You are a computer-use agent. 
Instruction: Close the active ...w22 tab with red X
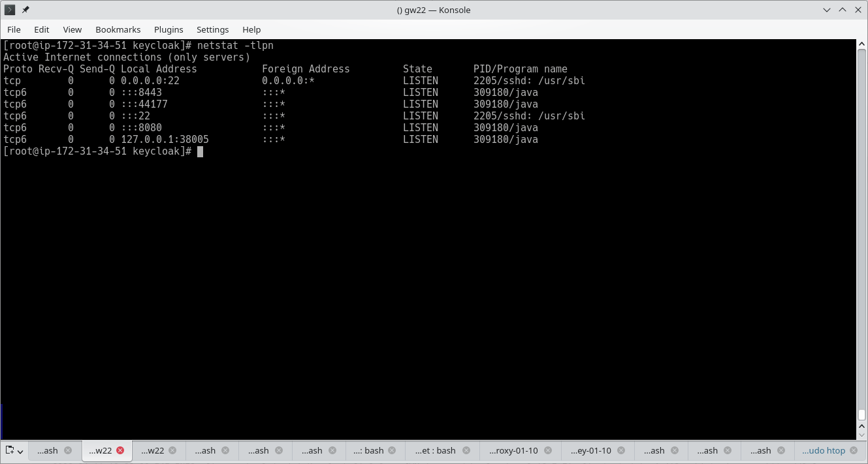[120, 450]
